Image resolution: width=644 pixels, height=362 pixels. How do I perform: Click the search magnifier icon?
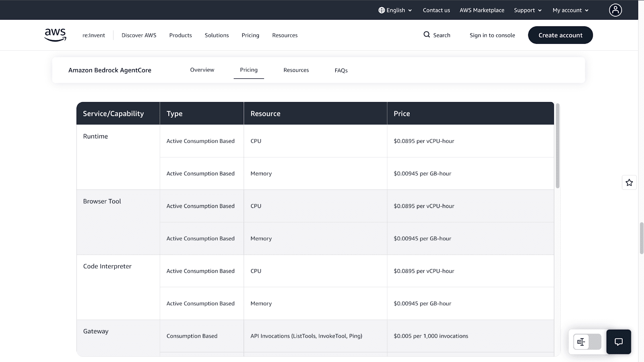coord(427,35)
